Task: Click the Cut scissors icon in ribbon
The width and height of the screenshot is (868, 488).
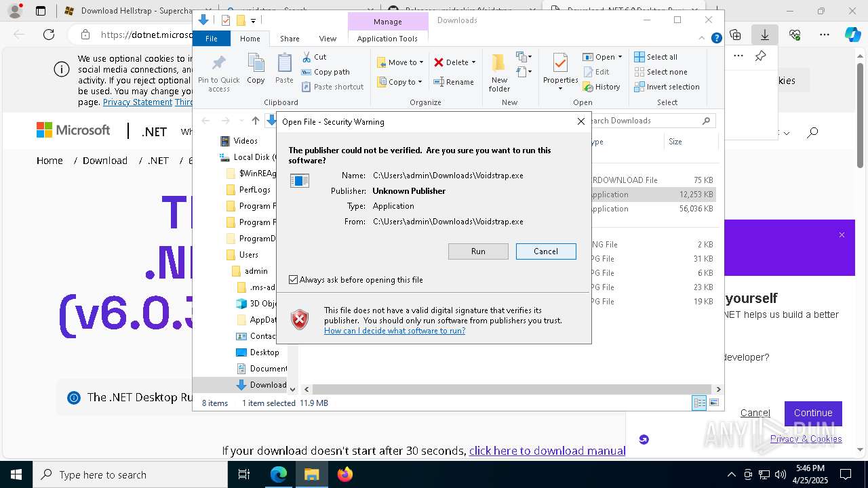Action: (307, 57)
